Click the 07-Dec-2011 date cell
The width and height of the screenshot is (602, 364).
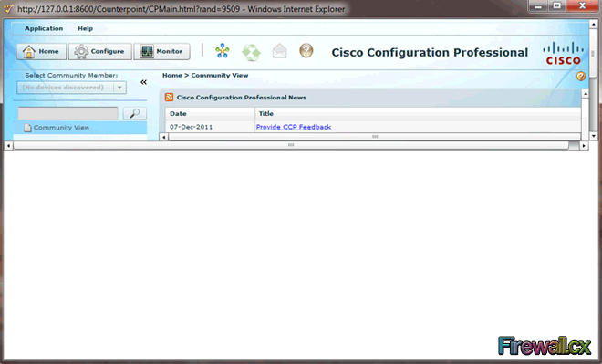tap(211, 127)
